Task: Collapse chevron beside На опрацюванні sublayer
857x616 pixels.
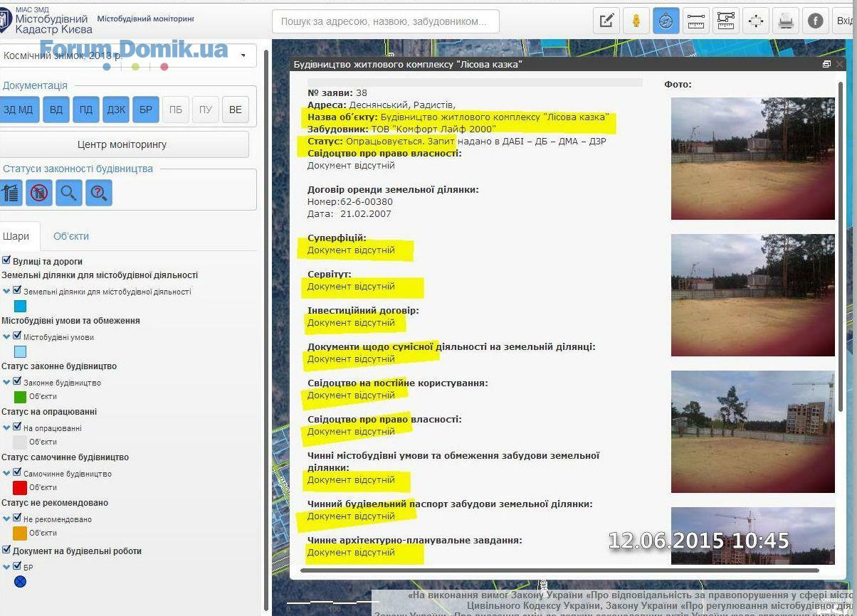Action: pyautogui.click(x=7, y=428)
